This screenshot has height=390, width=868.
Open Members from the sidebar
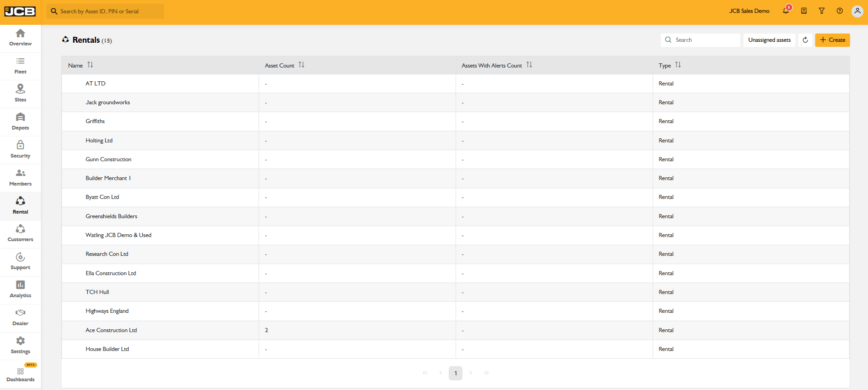pos(20,178)
